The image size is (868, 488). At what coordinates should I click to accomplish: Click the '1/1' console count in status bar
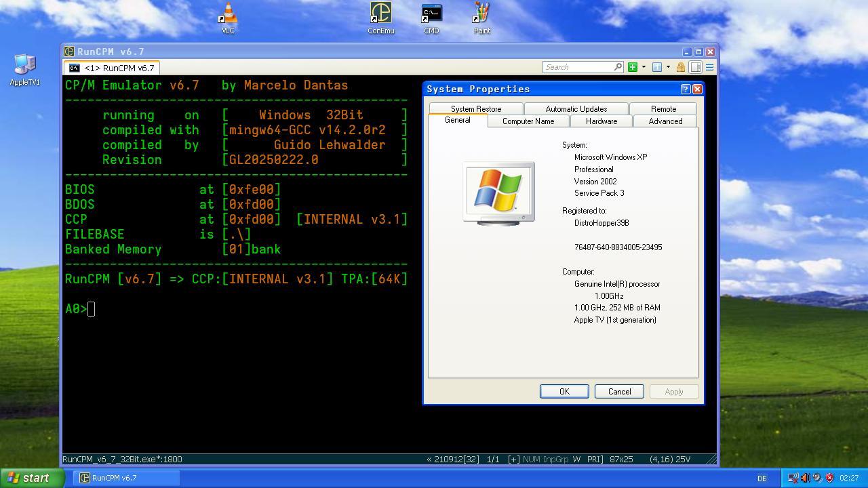493,459
